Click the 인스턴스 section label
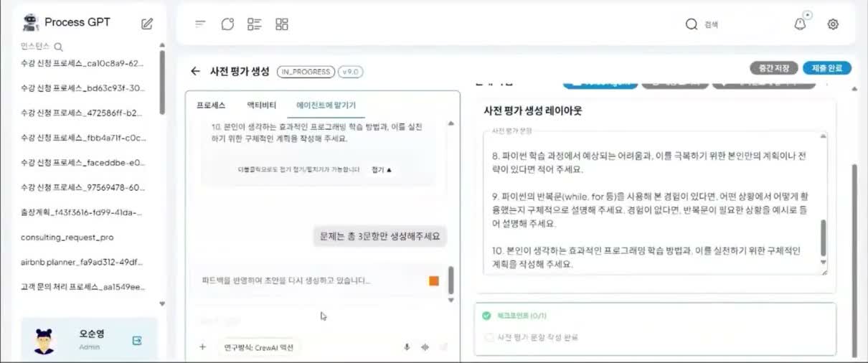This screenshot has height=363, width=868. pos(36,47)
